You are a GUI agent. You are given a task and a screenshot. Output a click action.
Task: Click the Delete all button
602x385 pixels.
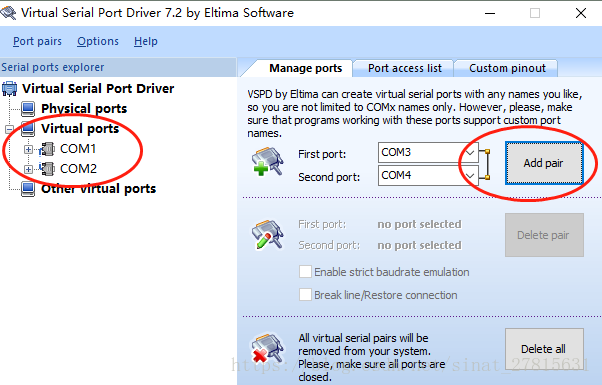[x=544, y=349]
